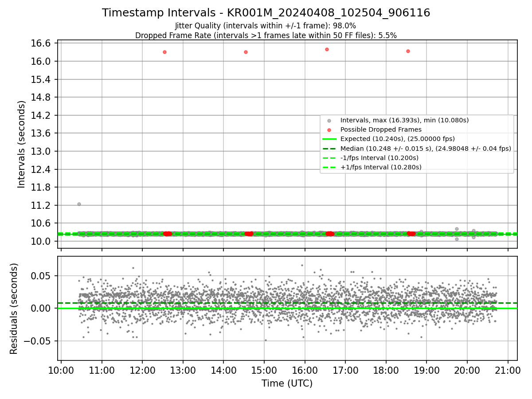Image resolution: width=532 pixels, height=399 pixels.
Task: Click the x-axis tick label 17:00
Action: pos(345,371)
